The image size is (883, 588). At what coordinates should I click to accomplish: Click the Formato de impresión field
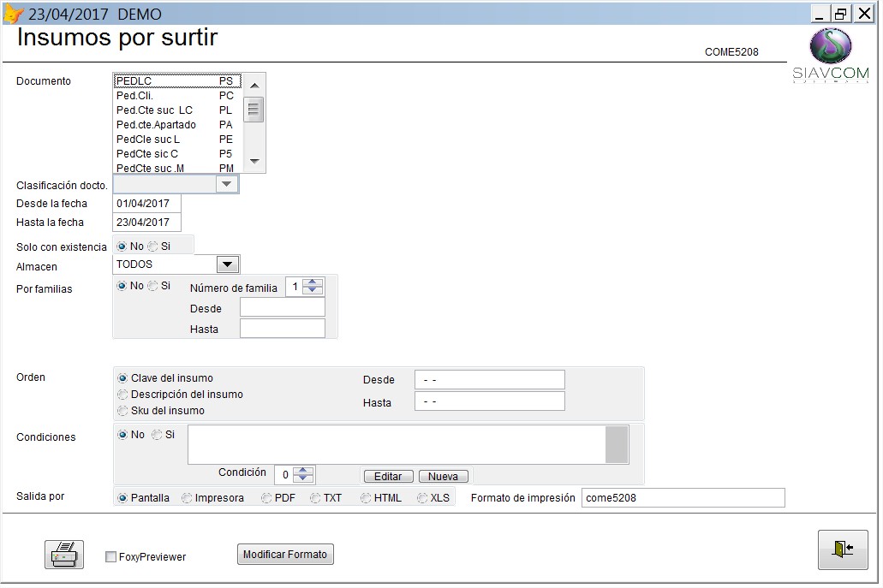[x=683, y=498]
